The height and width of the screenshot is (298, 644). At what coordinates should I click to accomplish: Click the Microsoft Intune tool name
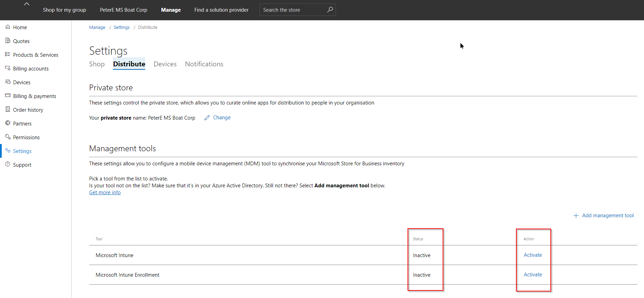114,255
